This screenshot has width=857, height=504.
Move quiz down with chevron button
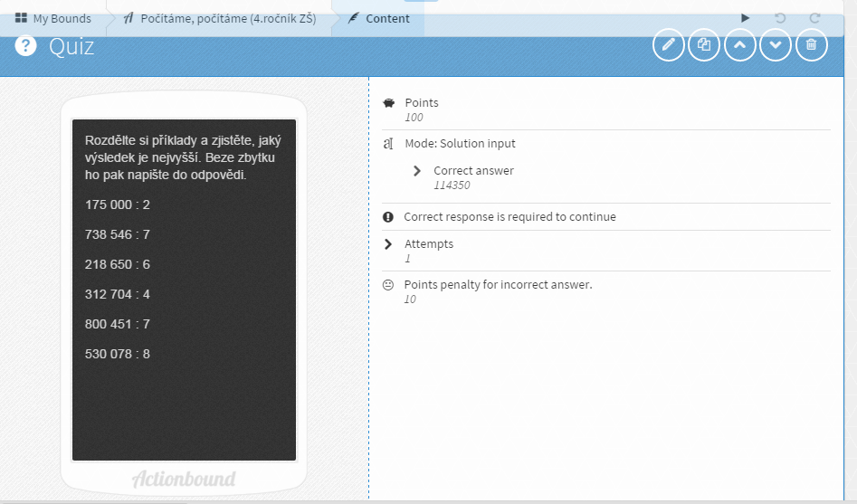(776, 45)
